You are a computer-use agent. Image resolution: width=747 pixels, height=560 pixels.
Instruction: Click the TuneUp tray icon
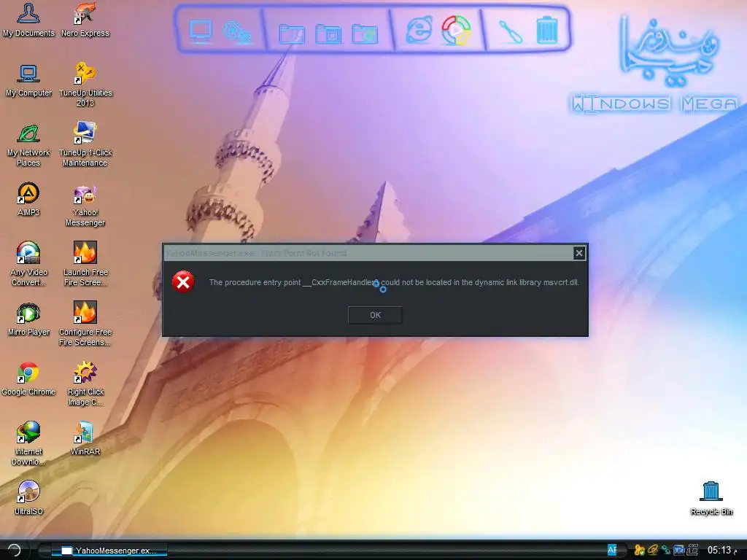[639, 550]
